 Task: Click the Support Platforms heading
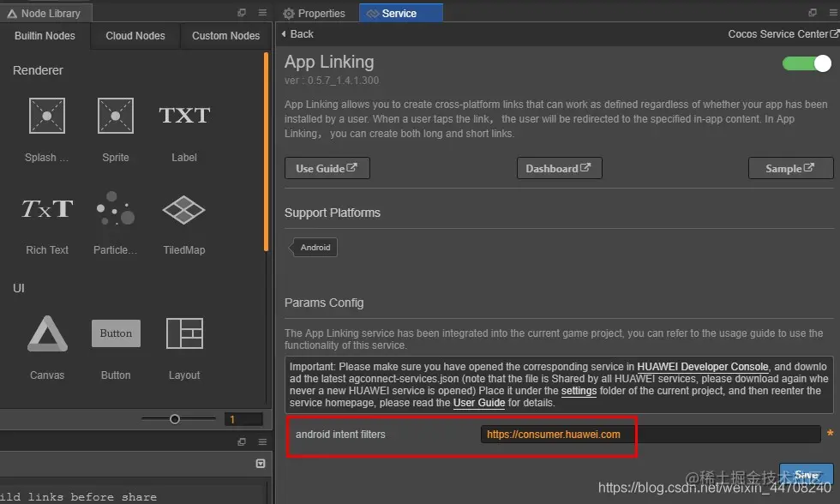coord(333,213)
